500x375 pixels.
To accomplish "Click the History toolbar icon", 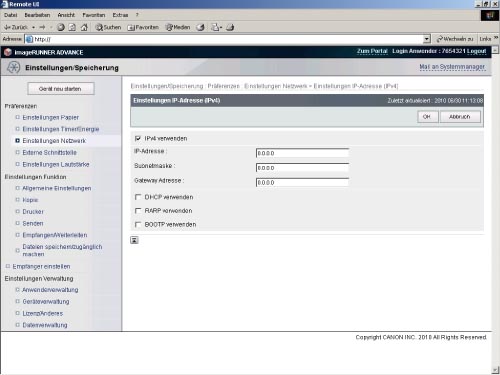I will click(x=200, y=27).
